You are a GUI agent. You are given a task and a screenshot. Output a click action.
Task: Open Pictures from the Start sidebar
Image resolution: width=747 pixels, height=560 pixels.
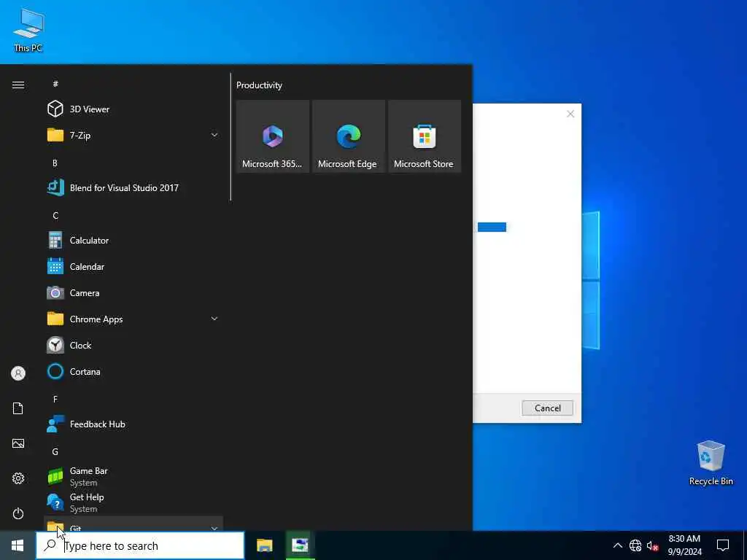18,443
